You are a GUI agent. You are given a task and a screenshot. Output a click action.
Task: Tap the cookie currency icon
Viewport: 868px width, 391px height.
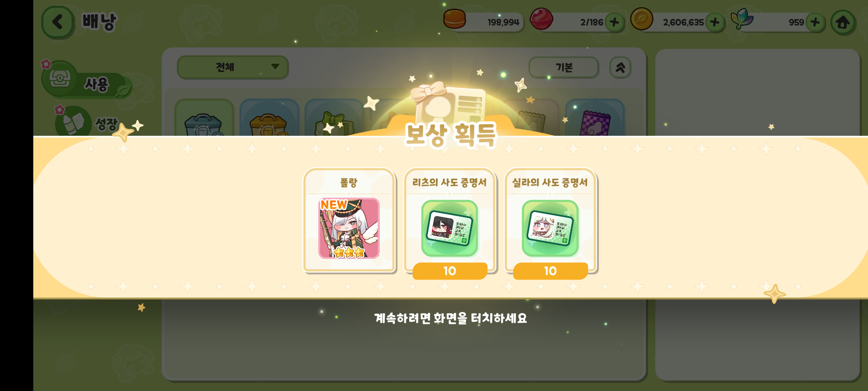point(455,19)
